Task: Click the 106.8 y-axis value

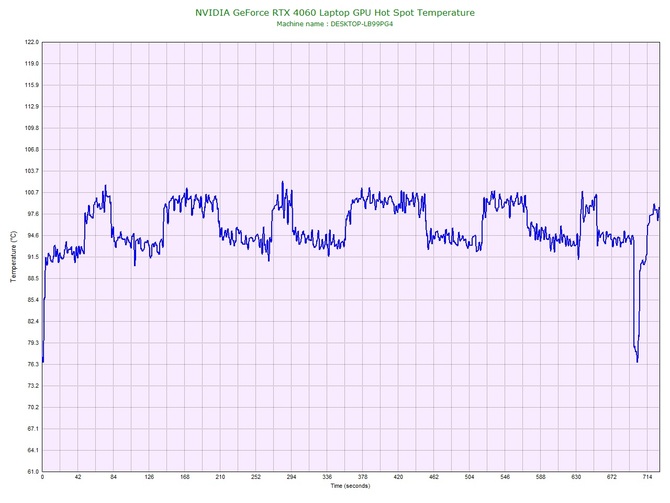Action: coord(32,150)
